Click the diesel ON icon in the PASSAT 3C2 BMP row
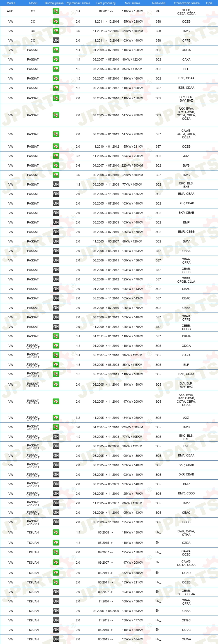Screen dimensions: 218x644 [x=56, y=222]
